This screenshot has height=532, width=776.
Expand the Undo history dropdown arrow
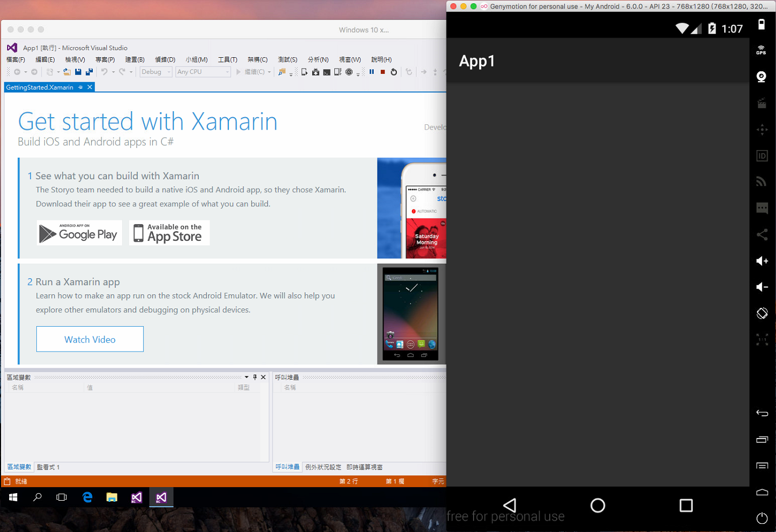click(113, 72)
